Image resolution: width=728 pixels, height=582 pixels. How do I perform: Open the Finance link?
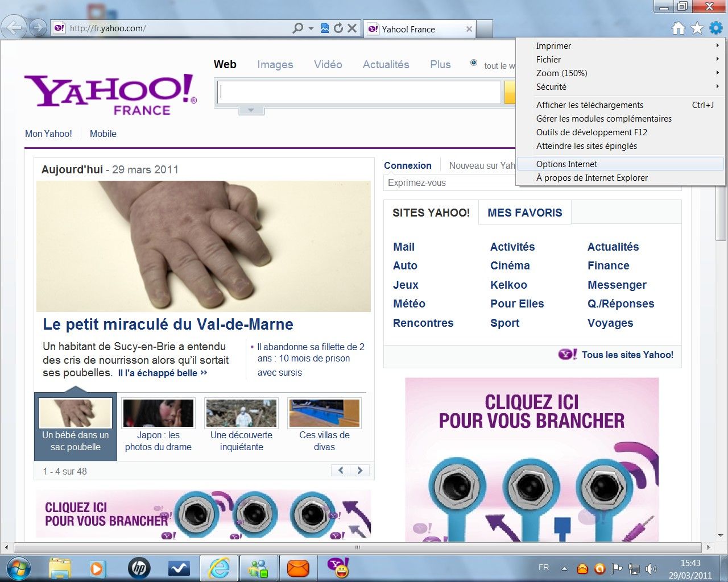[x=609, y=265]
